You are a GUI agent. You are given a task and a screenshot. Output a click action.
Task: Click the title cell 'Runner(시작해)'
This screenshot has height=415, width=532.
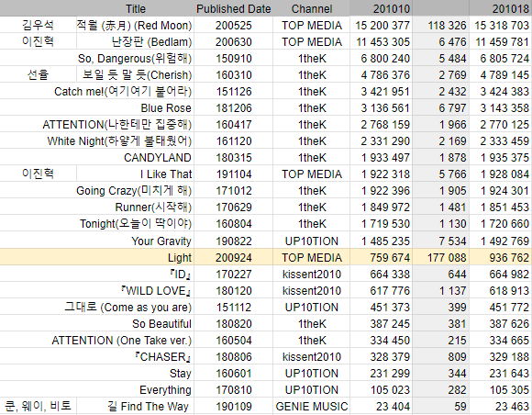tap(153, 207)
